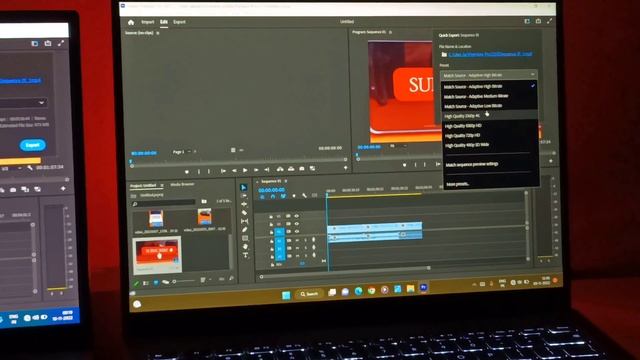The height and width of the screenshot is (360, 640).
Task: Open timeline settings wrench icon
Action: [304, 196]
